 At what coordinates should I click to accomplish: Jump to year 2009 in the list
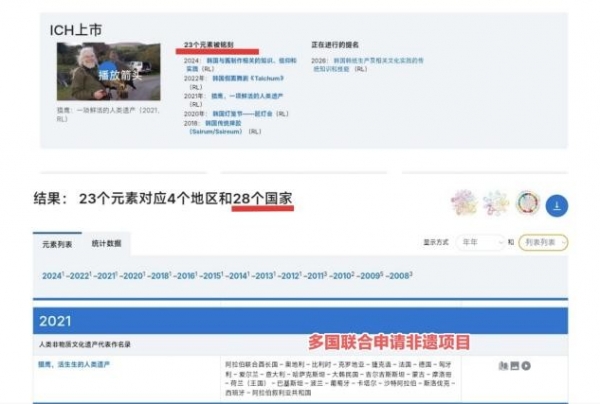(371, 276)
